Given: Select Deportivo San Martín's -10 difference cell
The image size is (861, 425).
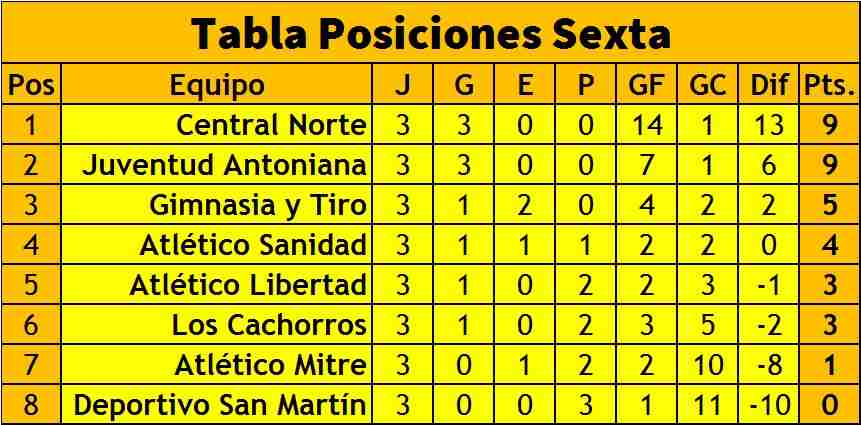Looking at the screenshot, I should pos(769,405).
